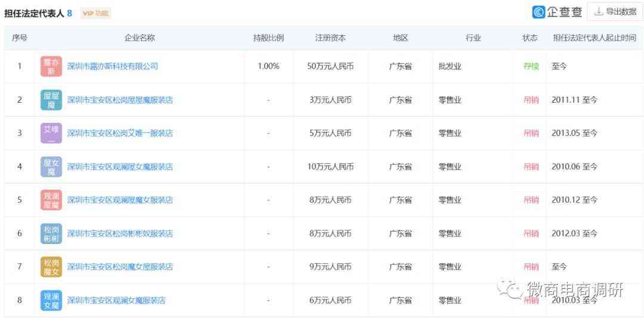Open 深圳市宝安区松岗彬彬奴服装店 link
The width and height of the screenshot is (644, 318).
pyautogui.click(x=120, y=233)
